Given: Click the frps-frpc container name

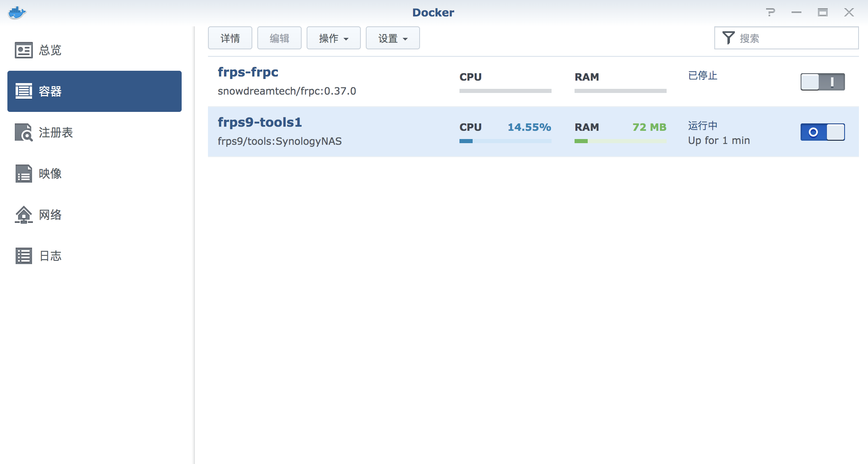Looking at the screenshot, I should pos(248,72).
